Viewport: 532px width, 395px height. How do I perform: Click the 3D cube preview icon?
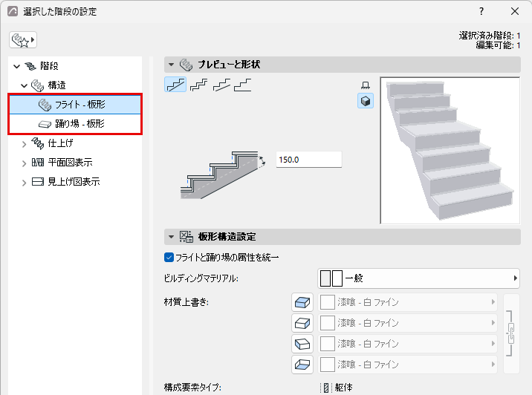(x=366, y=101)
